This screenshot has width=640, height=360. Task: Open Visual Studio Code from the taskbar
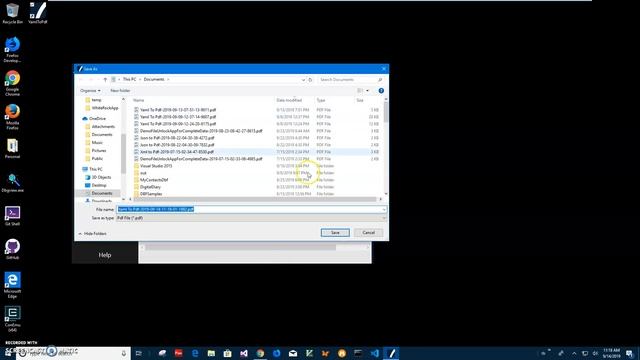pos(375,353)
